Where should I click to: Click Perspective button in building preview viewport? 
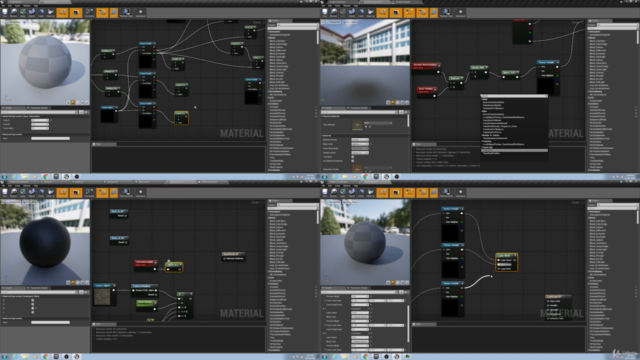coord(334,22)
